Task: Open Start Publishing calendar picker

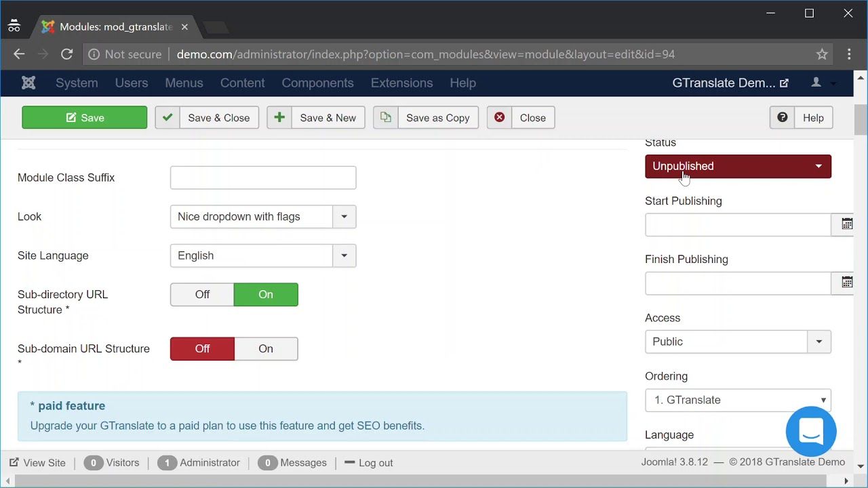Action: click(x=846, y=224)
